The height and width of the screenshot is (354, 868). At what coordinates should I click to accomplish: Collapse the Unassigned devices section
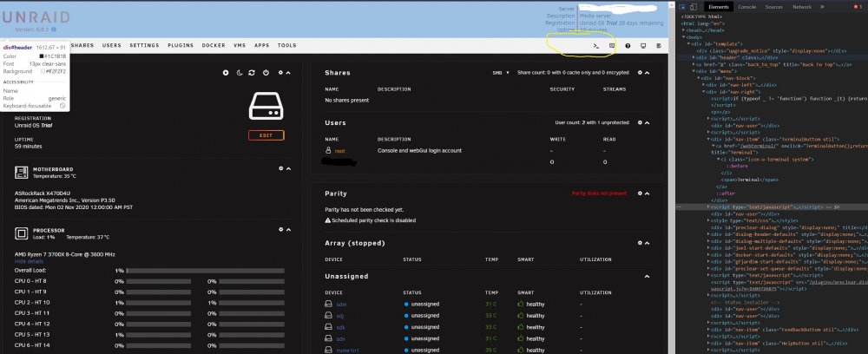pos(647,277)
